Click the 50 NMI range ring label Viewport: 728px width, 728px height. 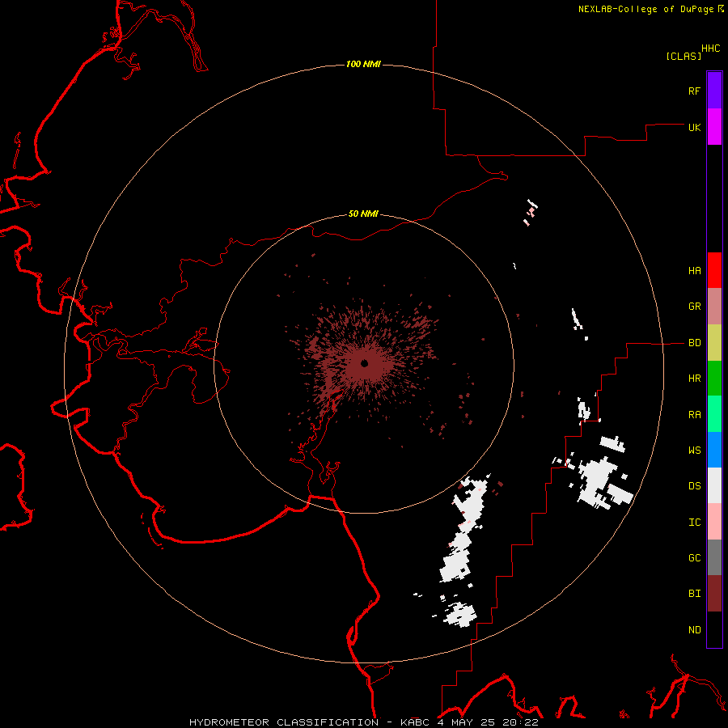pos(363,214)
